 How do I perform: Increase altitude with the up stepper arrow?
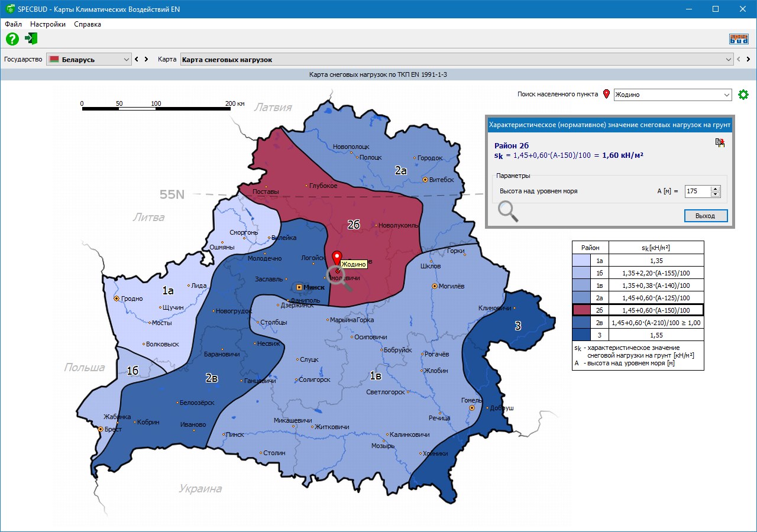pyautogui.click(x=715, y=189)
